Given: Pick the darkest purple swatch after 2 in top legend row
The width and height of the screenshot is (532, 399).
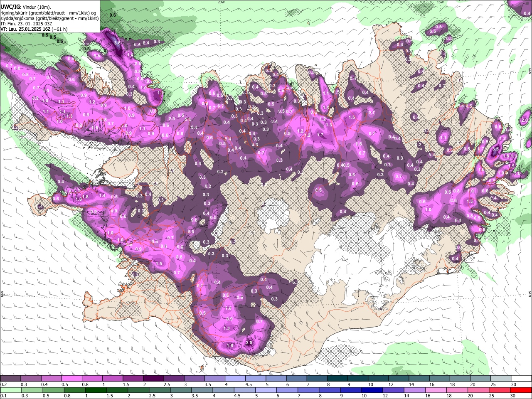Looking at the screenshot, I should point(153,379).
